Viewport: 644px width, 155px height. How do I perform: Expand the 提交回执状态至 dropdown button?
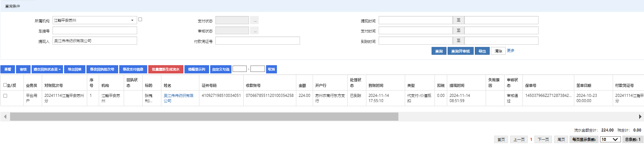(x=47, y=69)
